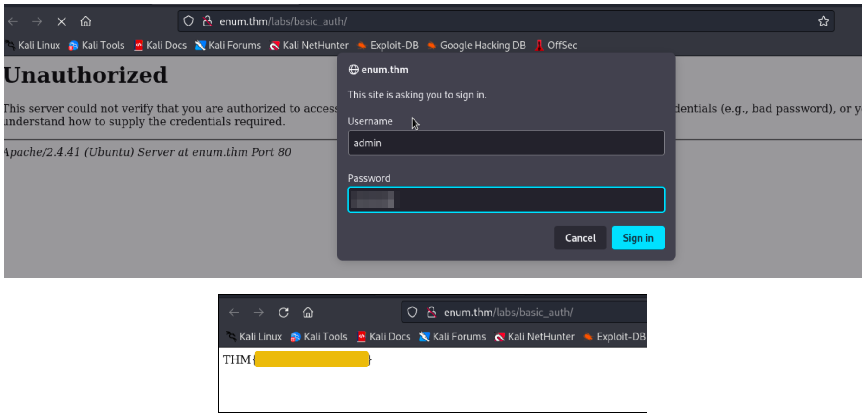Open Kali Linux bookmark in lower browser
This screenshot has width=868, height=418.
click(254, 337)
